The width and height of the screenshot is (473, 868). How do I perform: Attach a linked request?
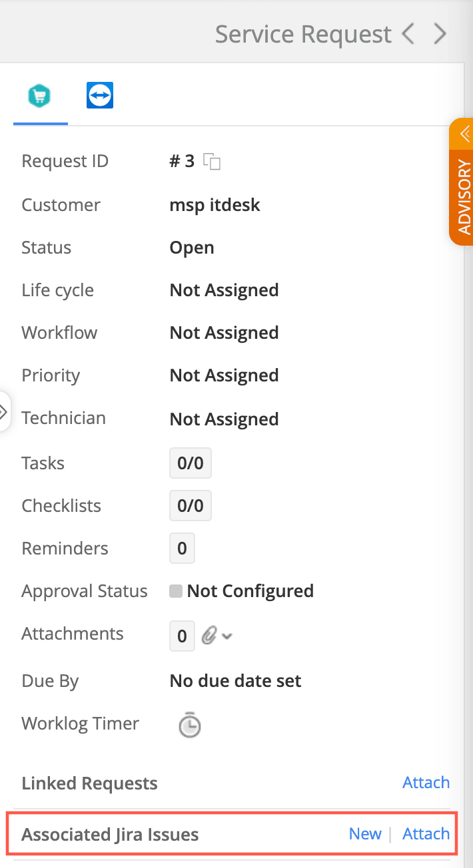coord(426,782)
